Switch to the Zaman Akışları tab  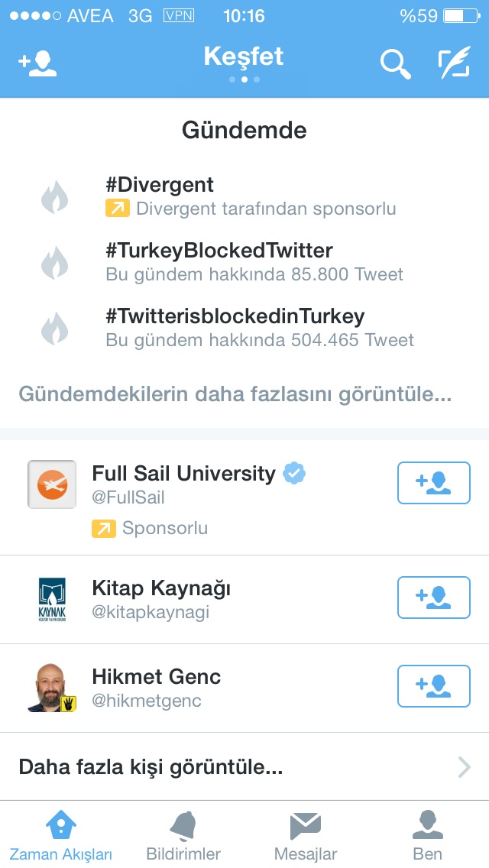61,836
